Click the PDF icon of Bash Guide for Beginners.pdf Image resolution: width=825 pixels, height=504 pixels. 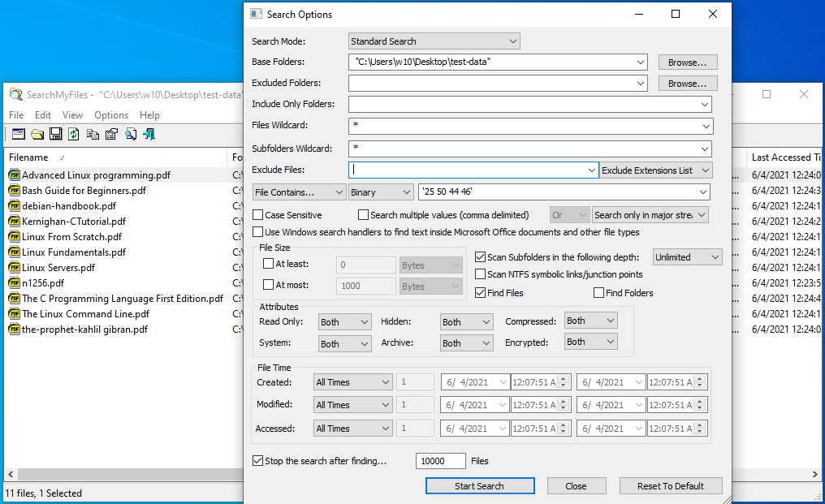tap(14, 190)
